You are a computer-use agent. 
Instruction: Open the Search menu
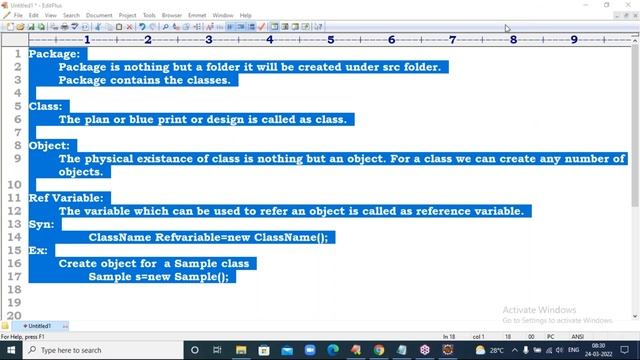pos(71,15)
